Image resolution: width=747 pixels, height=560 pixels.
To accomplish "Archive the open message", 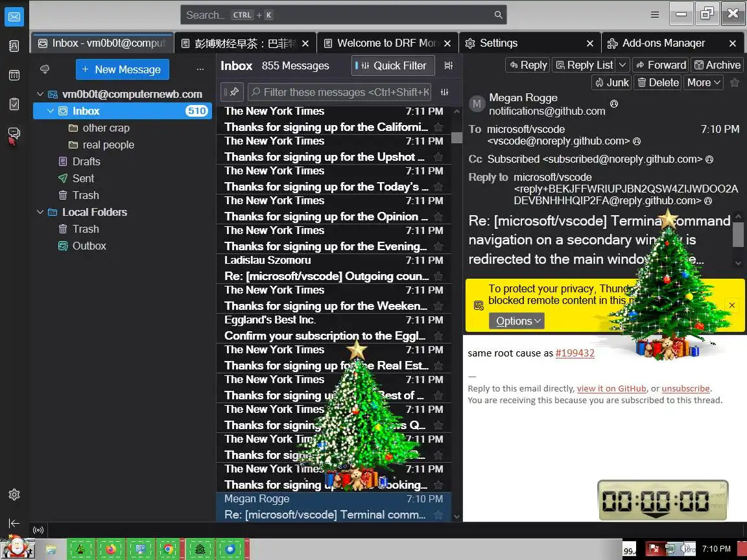I will [717, 65].
